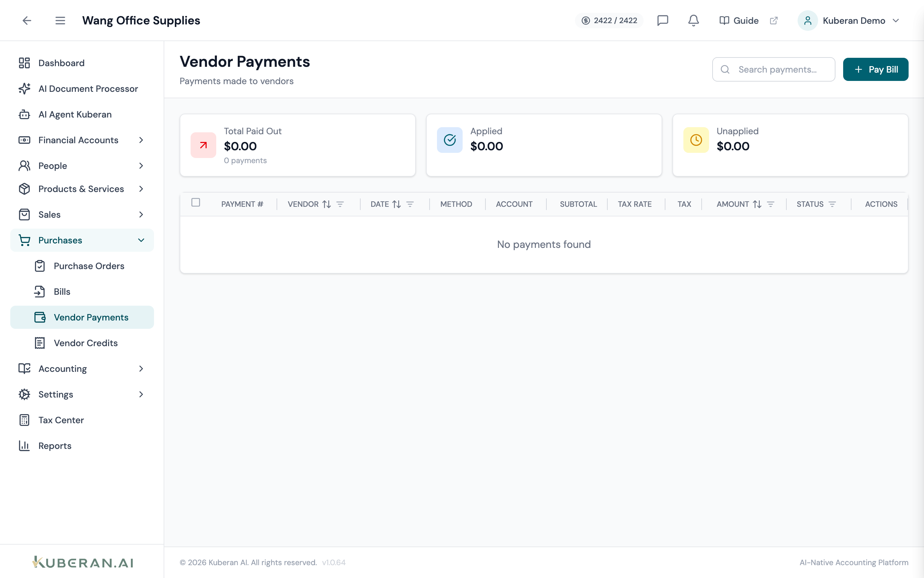Open the Amount column filter

click(771, 204)
